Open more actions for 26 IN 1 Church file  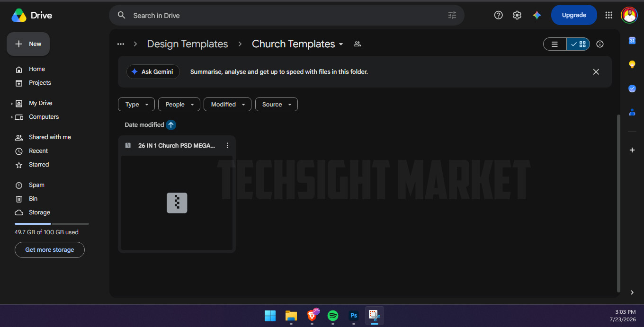227,146
